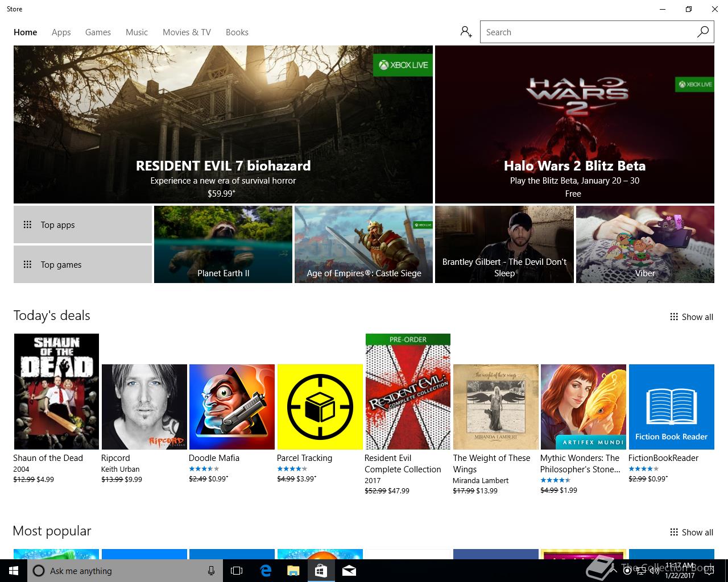Click the Shaun of the Dead title
The height and width of the screenshot is (582, 728).
(48, 458)
